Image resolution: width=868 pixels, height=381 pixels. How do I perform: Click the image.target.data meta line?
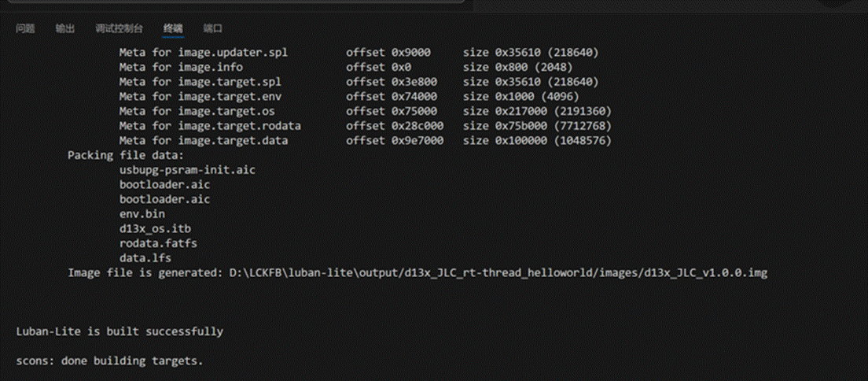click(204, 141)
